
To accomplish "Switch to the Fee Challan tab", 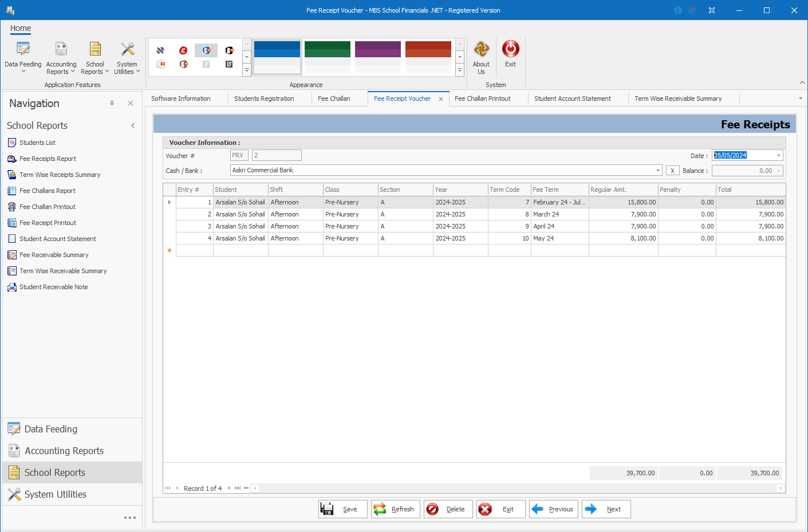I will (x=334, y=98).
